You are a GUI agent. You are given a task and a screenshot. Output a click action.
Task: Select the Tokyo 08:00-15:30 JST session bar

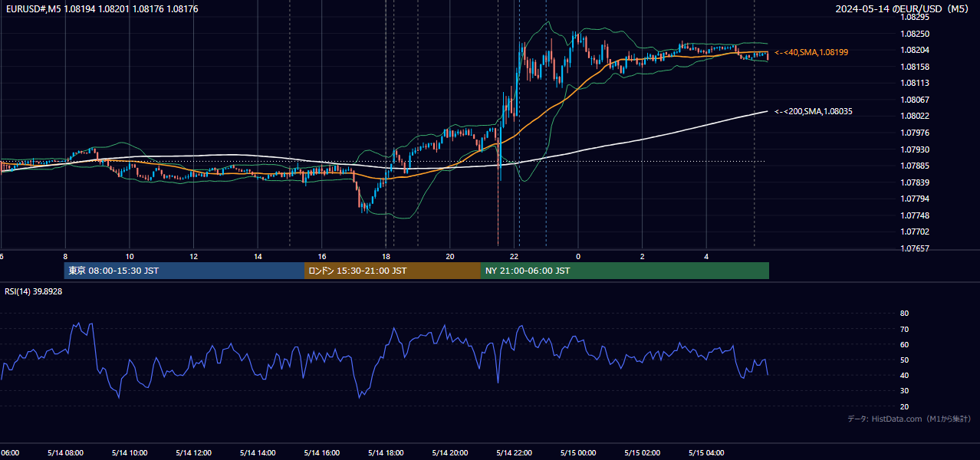click(184, 271)
